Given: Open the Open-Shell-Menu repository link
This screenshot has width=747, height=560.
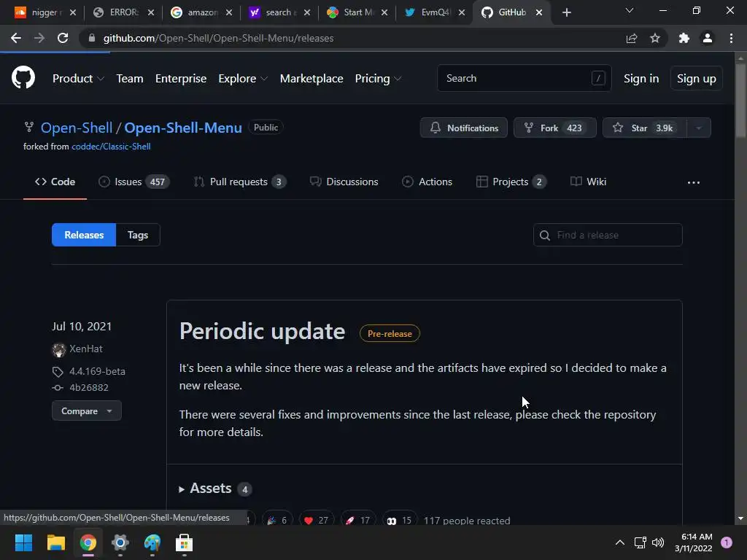Looking at the screenshot, I should click(183, 128).
